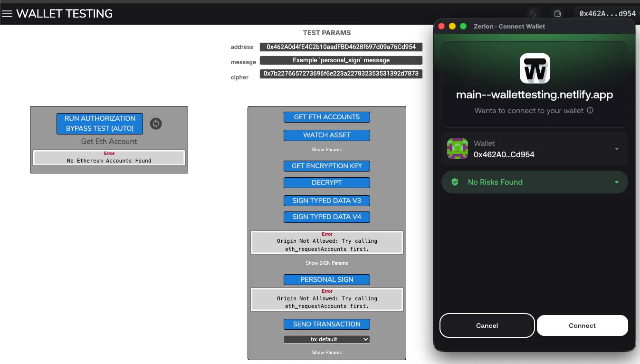The image size is (640, 364).
Task: Expand the Wallet account selector chevron
Action: pyautogui.click(x=616, y=148)
